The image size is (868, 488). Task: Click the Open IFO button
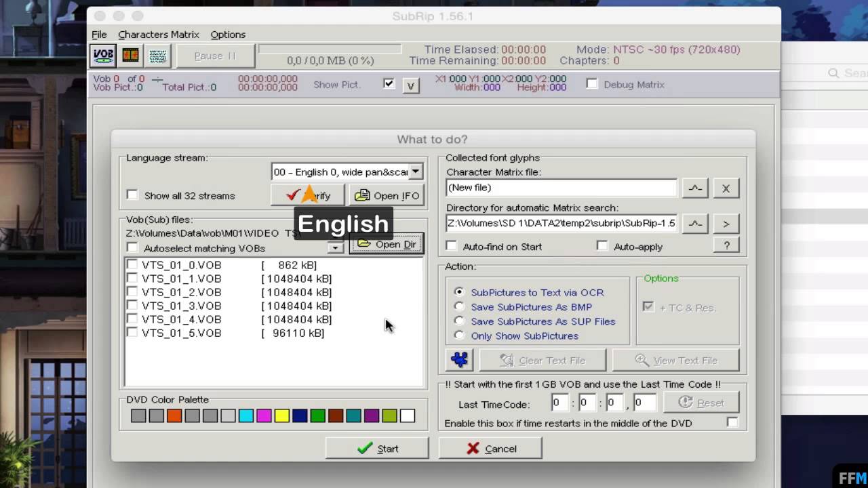tap(387, 195)
